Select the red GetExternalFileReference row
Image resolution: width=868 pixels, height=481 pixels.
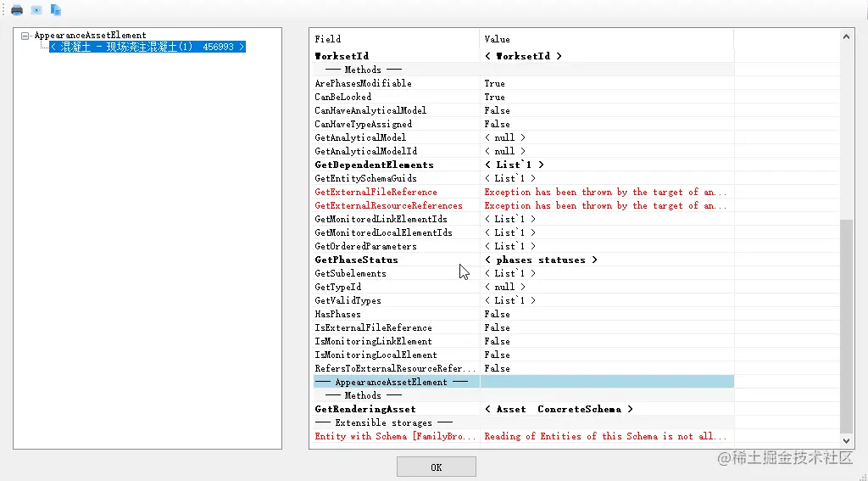[376, 192]
